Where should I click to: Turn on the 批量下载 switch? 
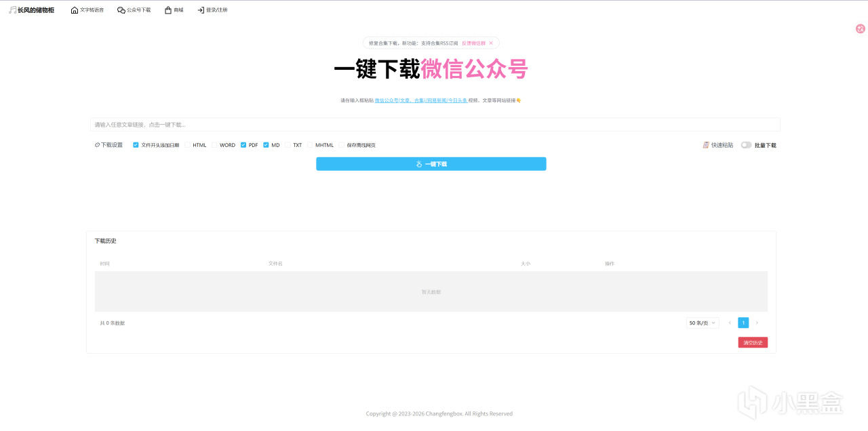click(746, 145)
